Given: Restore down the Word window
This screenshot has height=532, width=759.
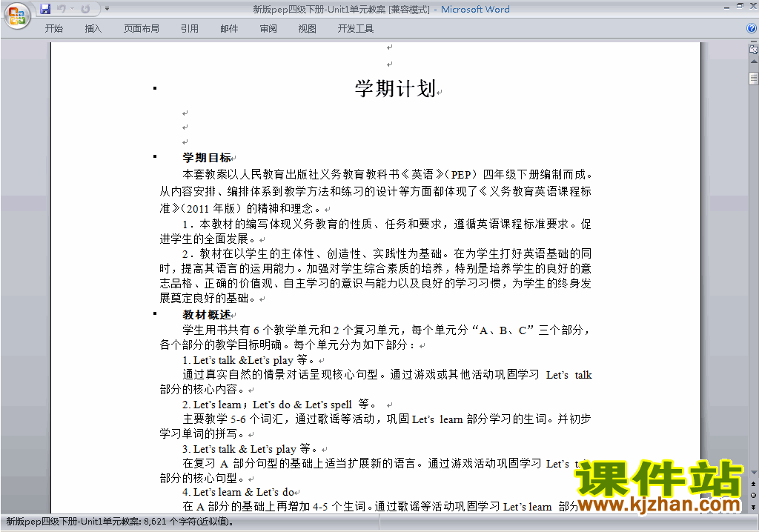Looking at the screenshot, I should (x=740, y=6).
